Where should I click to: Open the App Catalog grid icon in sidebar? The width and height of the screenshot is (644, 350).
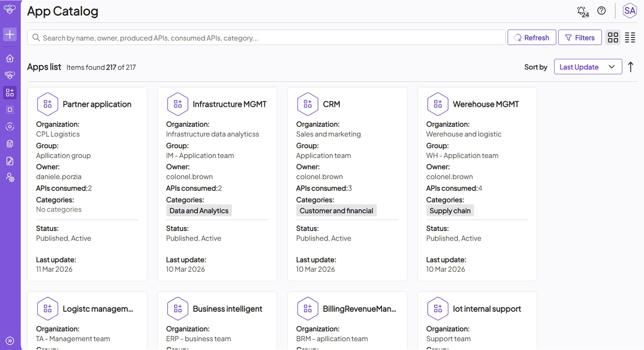(x=10, y=92)
